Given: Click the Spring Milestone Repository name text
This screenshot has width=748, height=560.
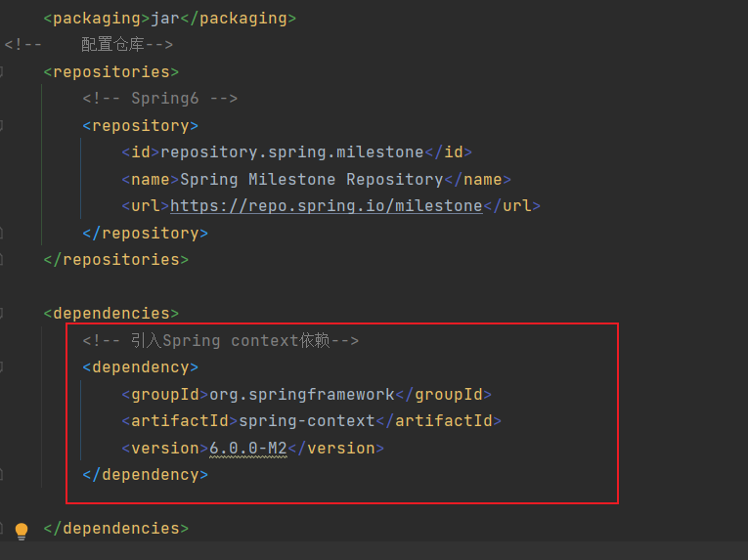Looking at the screenshot, I should 312,180.
